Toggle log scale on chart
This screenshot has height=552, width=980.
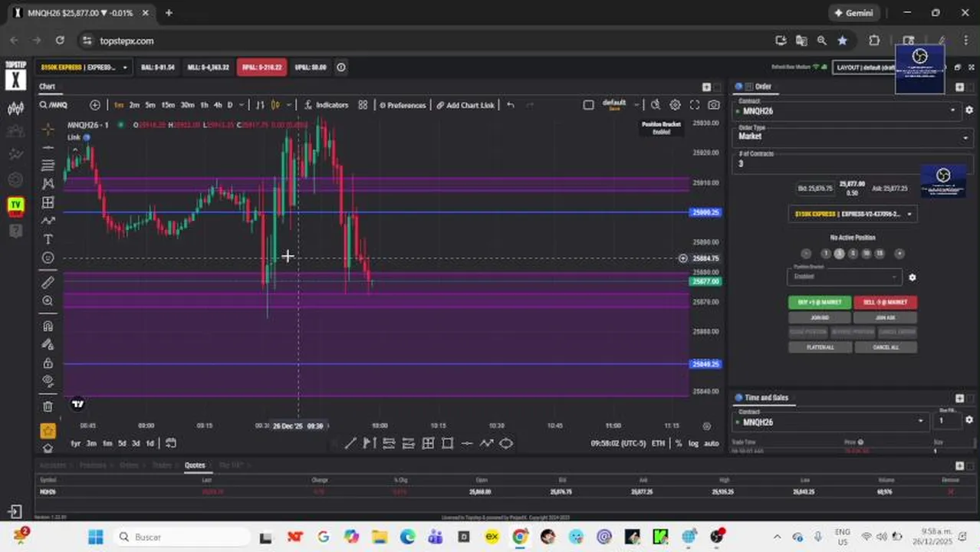pyautogui.click(x=693, y=443)
